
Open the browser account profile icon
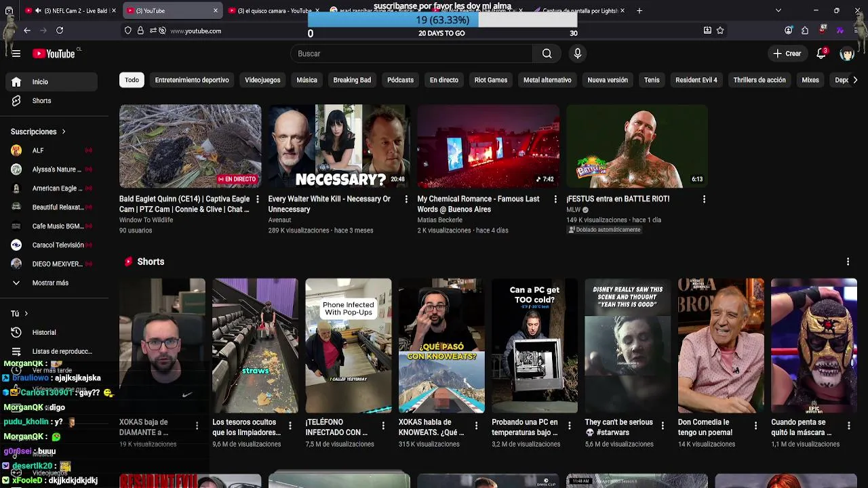[x=788, y=30]
